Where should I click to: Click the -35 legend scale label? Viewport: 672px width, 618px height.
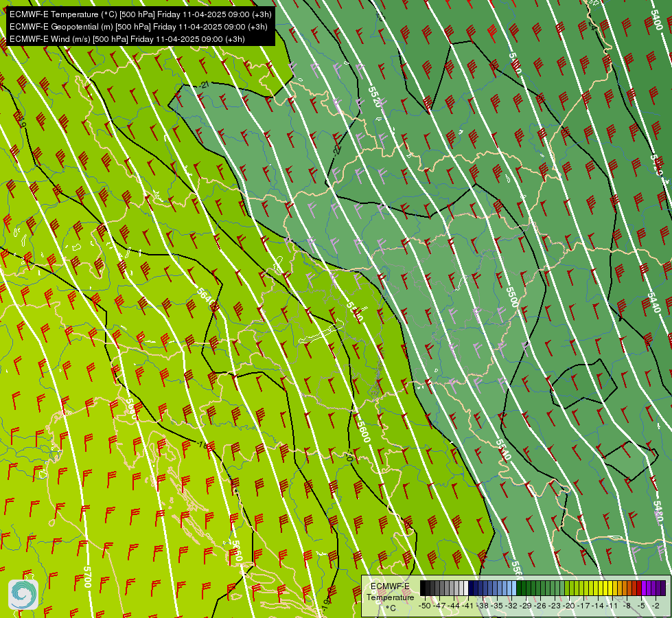pos(497,606)
